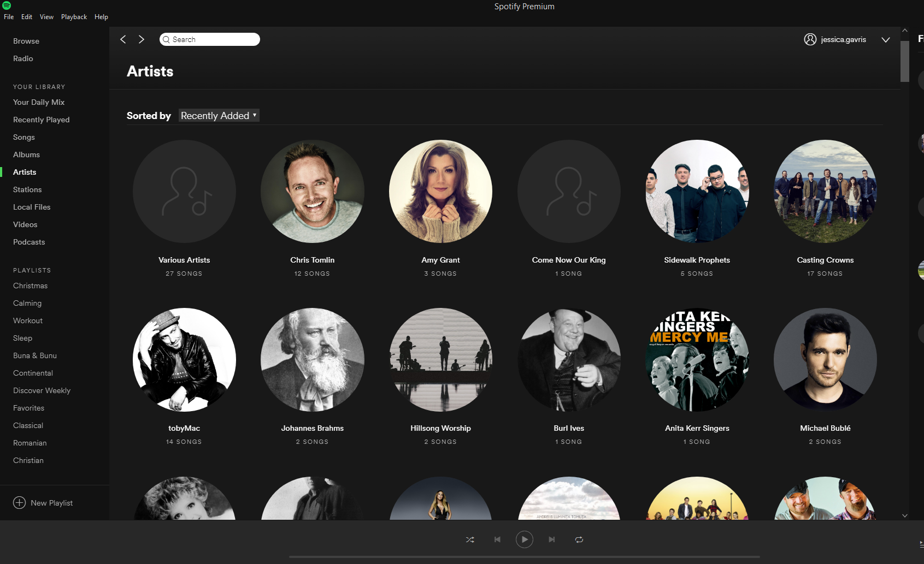Click the user profile icon near jessica.gavris

[x=810, y=39]
